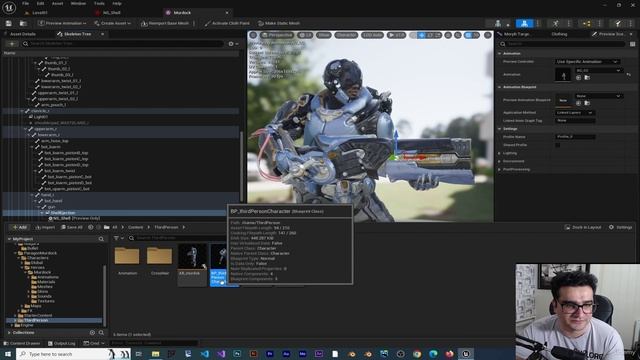
Task: Switch to the Animation mode icon
Action: [x=556, y=23]
